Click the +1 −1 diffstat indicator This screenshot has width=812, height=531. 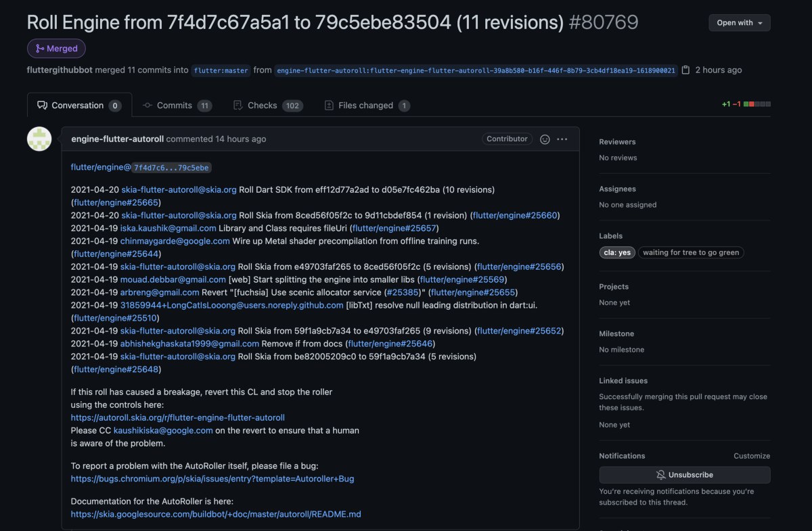pos(746,104)
